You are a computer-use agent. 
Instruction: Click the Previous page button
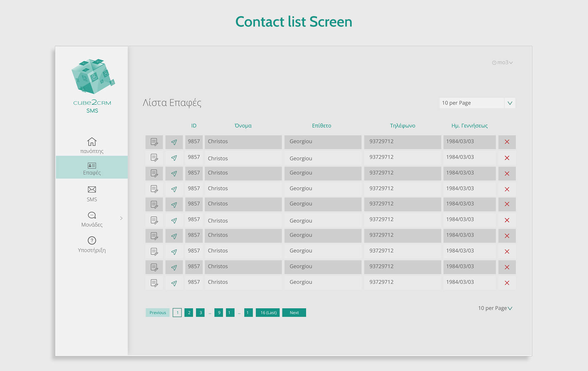pos(158,312)
